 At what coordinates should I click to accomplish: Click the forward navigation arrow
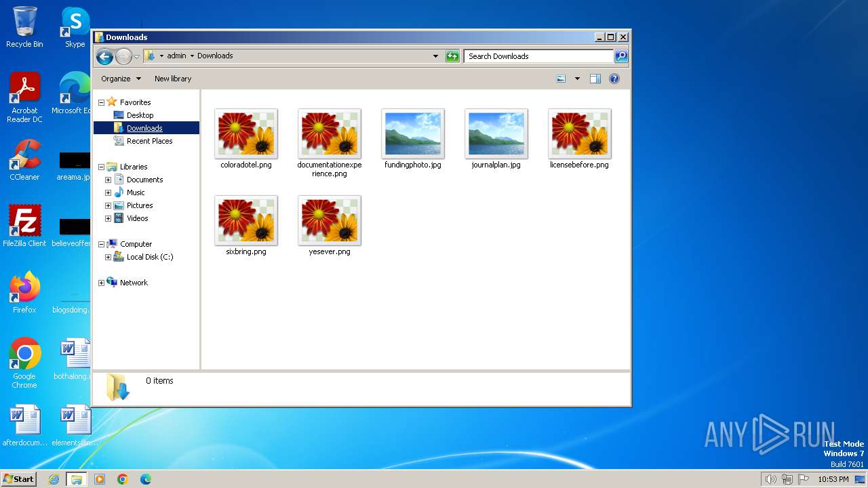pyautogui.click(x=123, y=56)
